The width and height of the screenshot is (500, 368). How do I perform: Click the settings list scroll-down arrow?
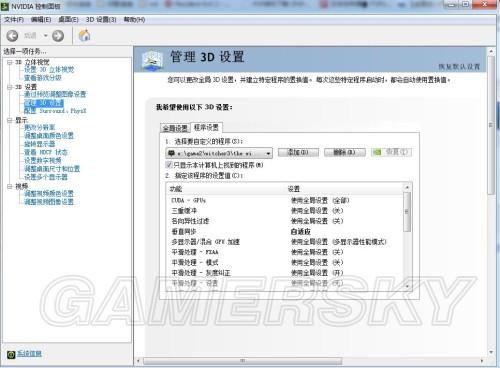[407, 286]
